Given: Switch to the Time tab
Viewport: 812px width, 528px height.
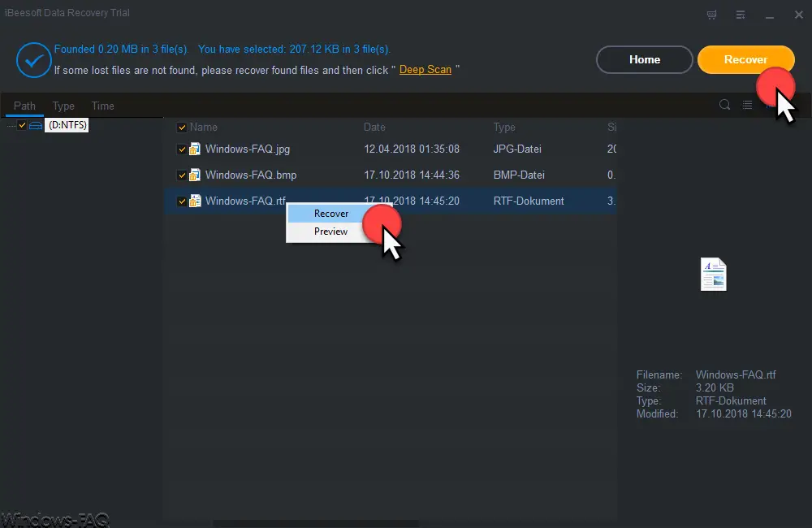Looking at the screenshot, I should [102, 106].
